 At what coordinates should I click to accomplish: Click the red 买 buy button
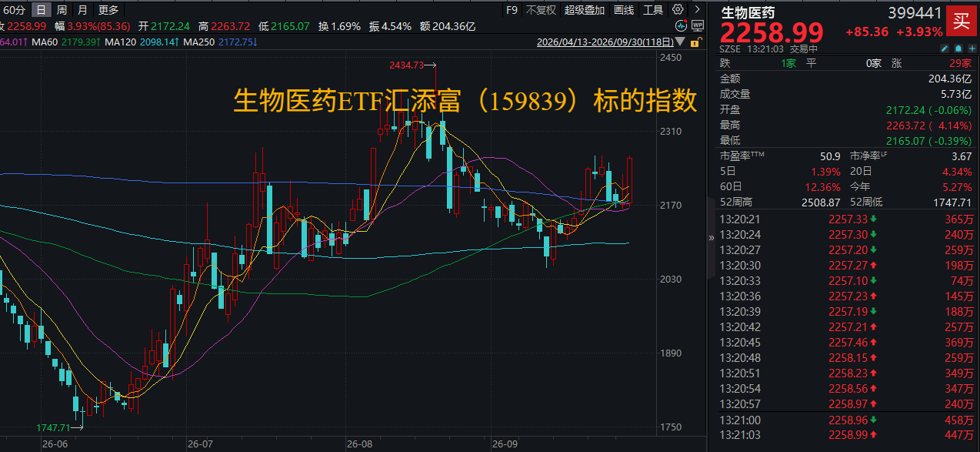coord(962,22)
